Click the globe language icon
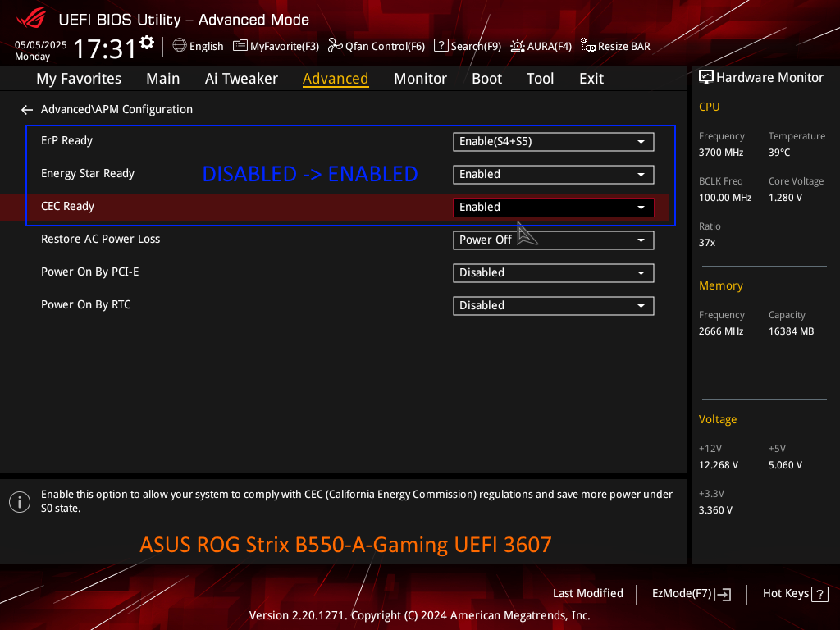840x630 pixels. (x=180, y=46)
